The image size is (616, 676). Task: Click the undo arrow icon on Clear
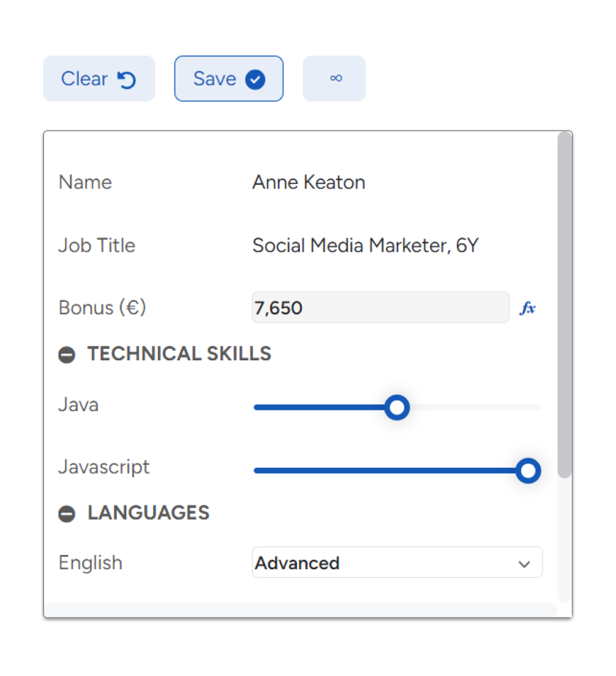[x=126, y=79]
